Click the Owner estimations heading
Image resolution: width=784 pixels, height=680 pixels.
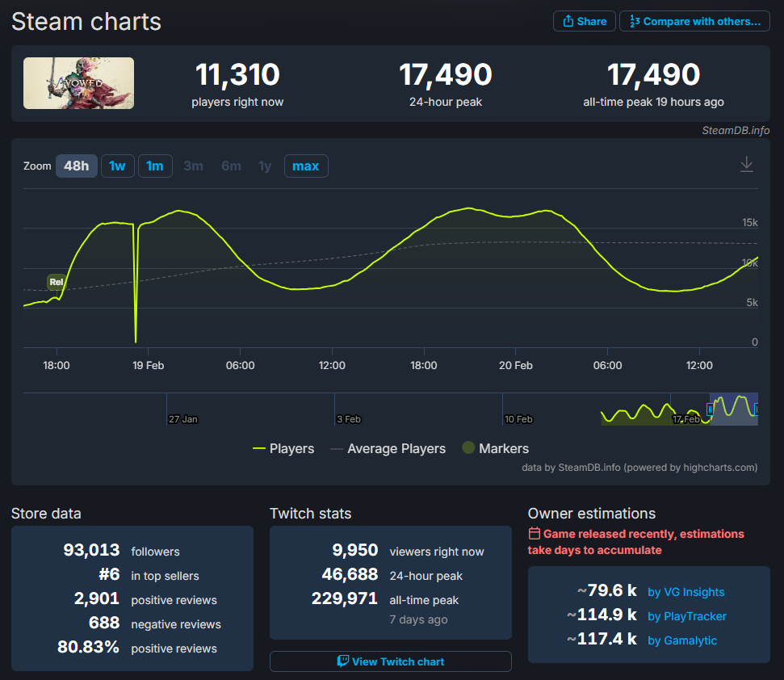pos(592,514)
